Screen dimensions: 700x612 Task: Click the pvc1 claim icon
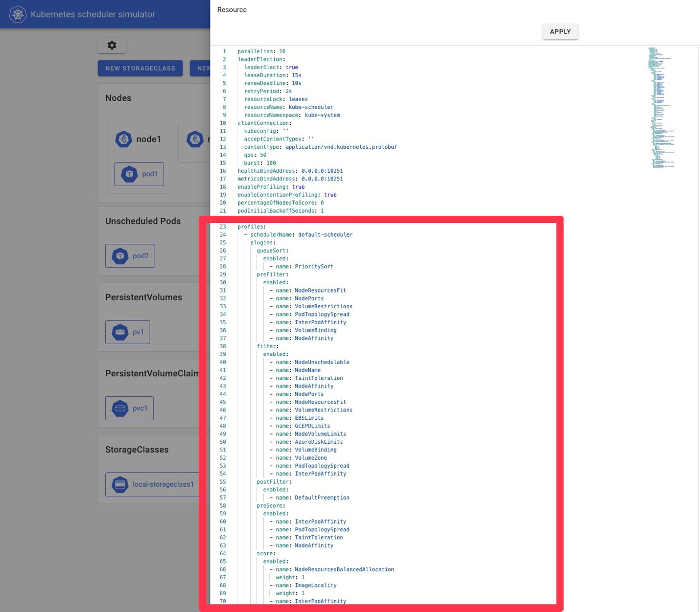click(120, 408)
